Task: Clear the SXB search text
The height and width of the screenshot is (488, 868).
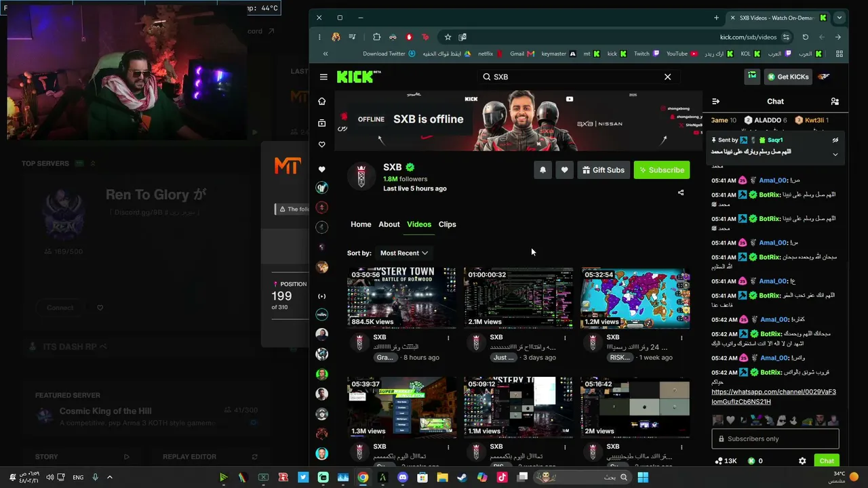Action: [x=667, y=77]
